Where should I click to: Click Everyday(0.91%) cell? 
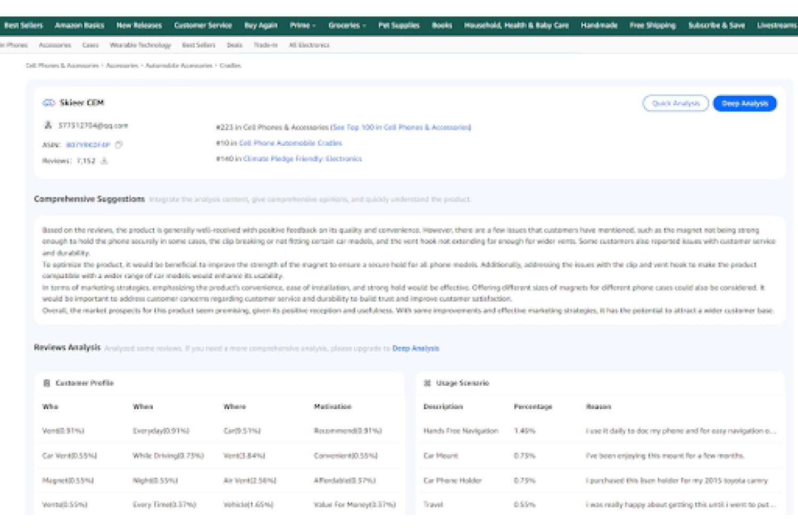point(161,431)
